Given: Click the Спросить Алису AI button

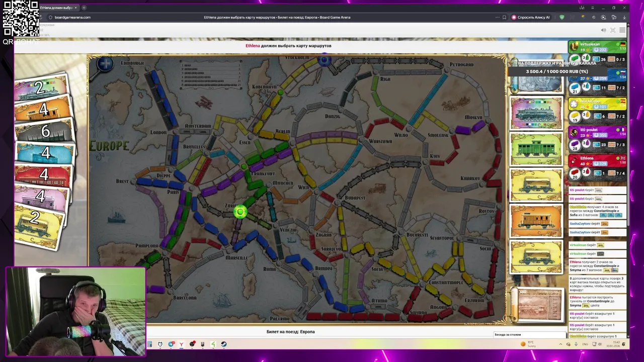Looking at the screenshot, I should 531,17.
